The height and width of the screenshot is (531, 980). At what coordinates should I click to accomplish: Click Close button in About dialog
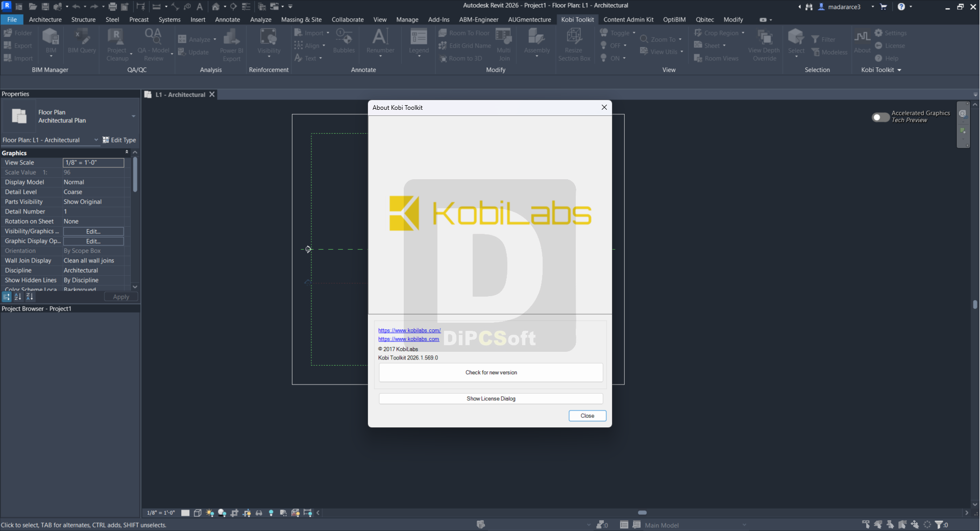(x=587, y=416)
